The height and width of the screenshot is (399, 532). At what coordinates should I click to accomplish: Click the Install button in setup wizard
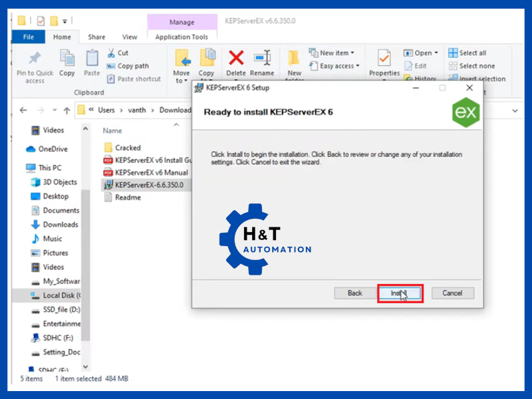400,293
